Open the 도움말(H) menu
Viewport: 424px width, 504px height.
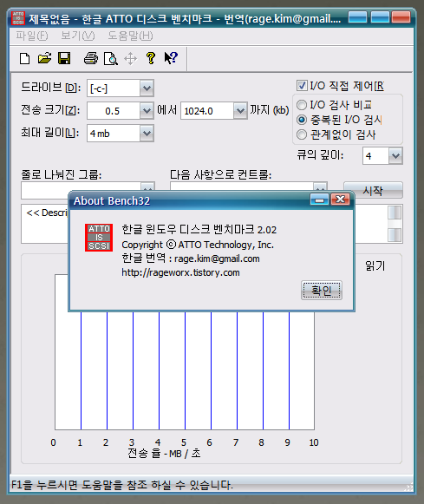(130, 36)
